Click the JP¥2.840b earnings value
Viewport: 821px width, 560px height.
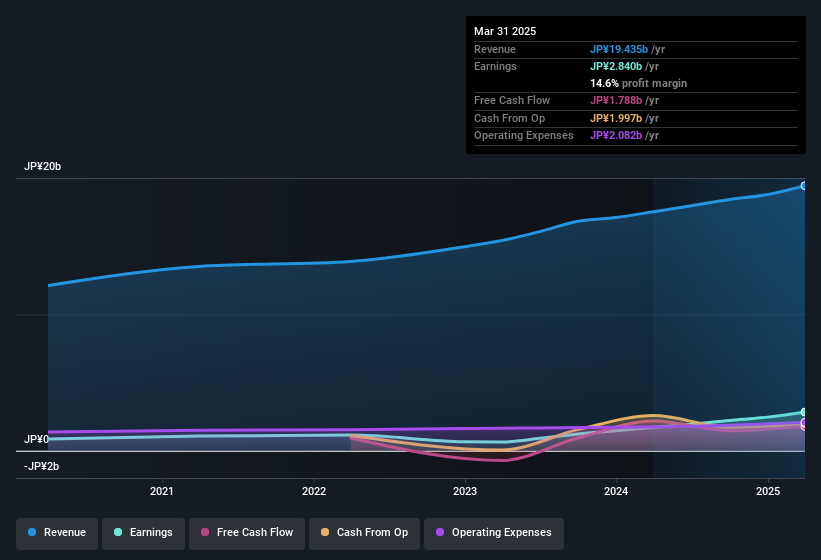tap(616, 66)
